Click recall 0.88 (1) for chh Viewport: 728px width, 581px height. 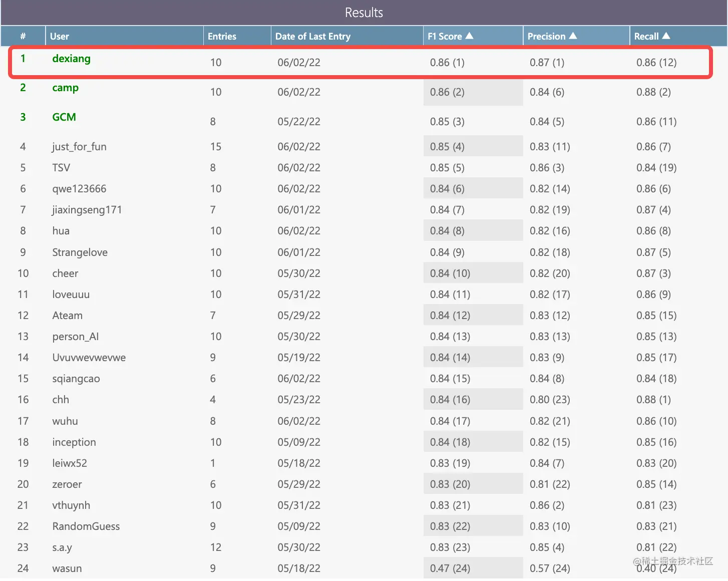point(653,399)
